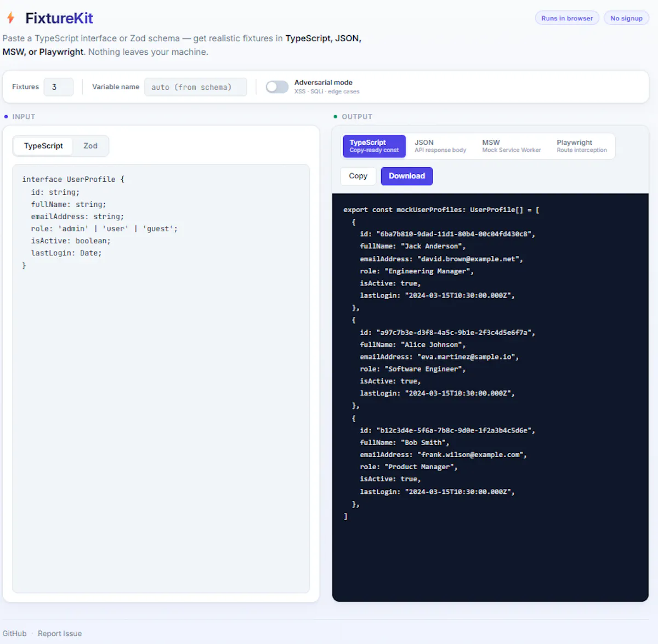Click the 'interface UserProfile {' line
The width and height of the screenshot is (658, 644).
(73, 179)
